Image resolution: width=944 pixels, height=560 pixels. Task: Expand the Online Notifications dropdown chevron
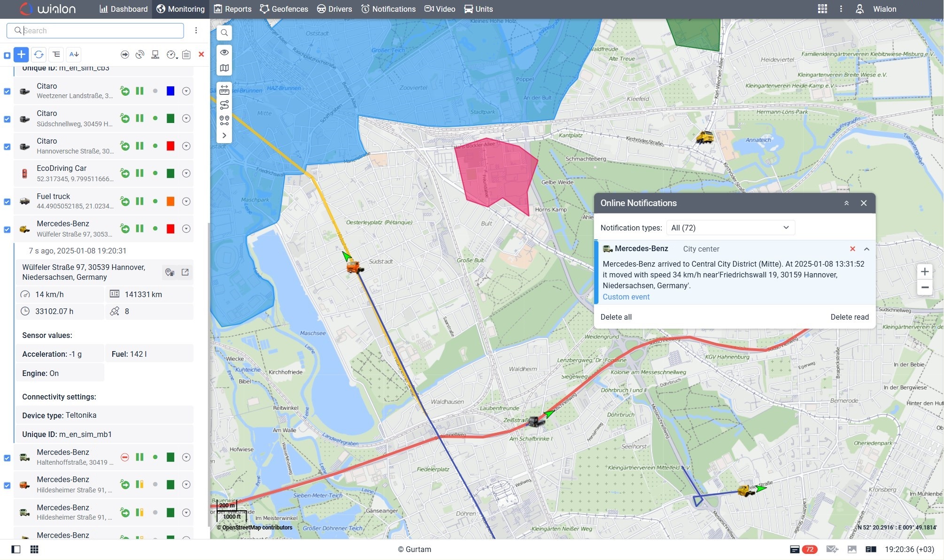[x=786, y=227]
